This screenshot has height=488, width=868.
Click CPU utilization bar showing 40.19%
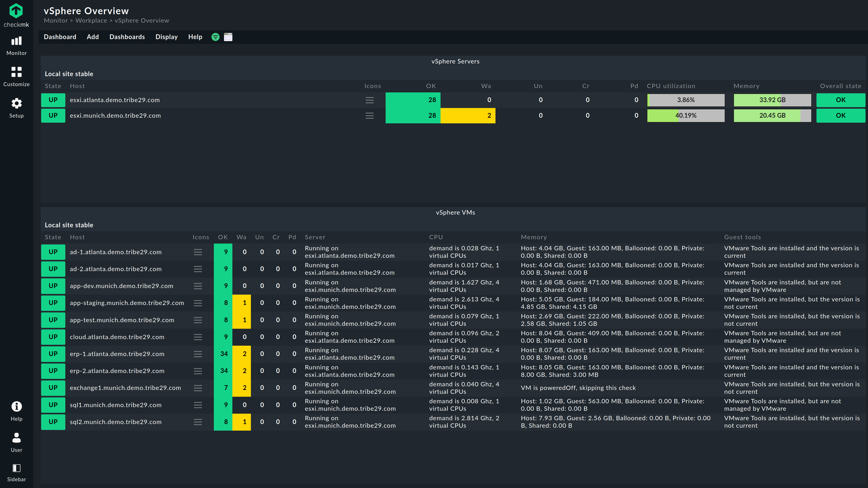(686, 115)
